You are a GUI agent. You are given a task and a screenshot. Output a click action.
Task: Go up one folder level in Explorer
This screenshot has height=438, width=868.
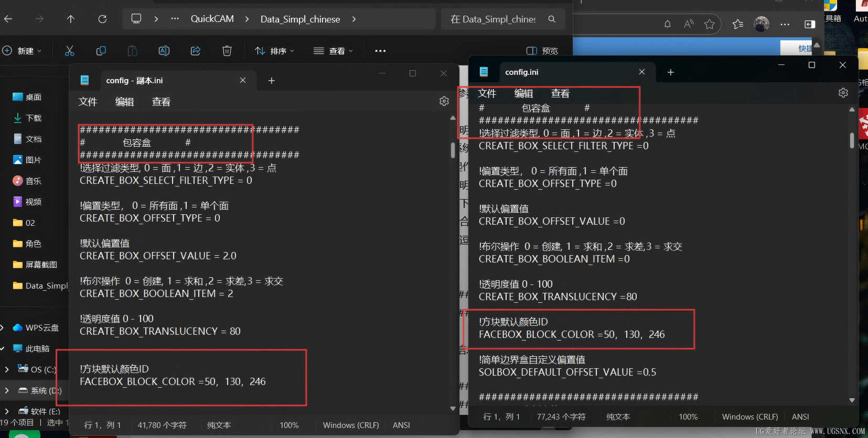click(71, 19)
